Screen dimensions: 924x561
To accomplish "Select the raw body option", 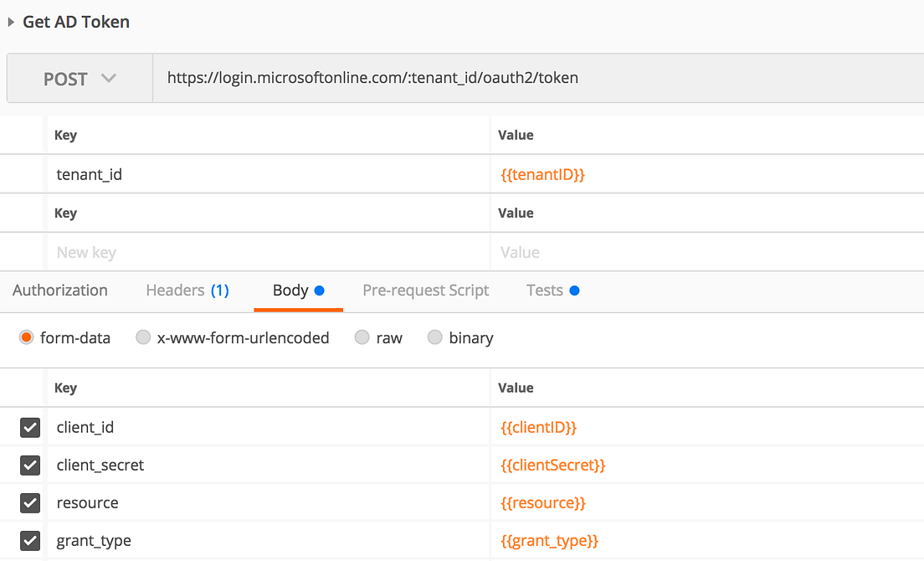I will (362, 337).
